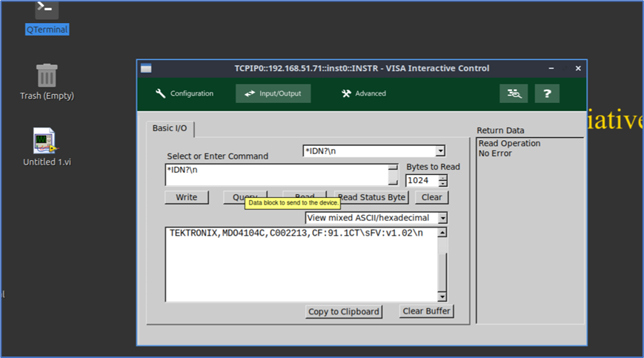Image resolution: width=644 pixels, height=358 pixels.
Task: Switch to the Input/Output tab
Action: pos(273,93)
